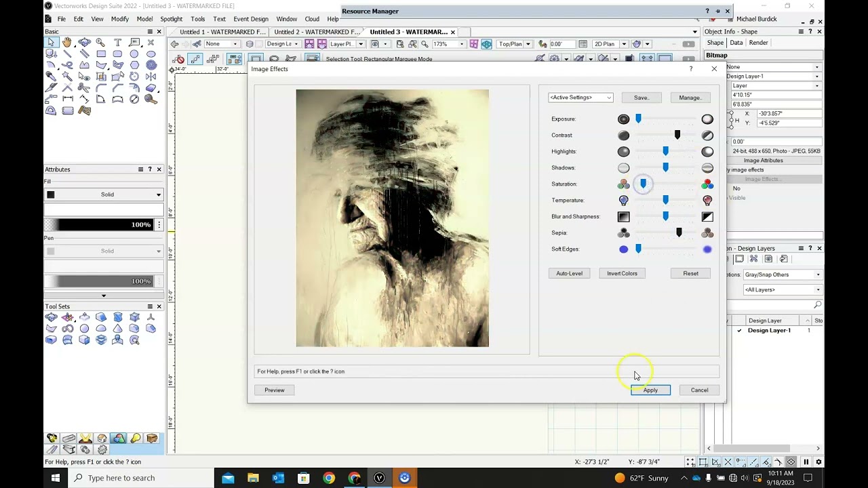
Task: Select the Selection arrow tool in Basic palette
Action: (x=51, y=42)
